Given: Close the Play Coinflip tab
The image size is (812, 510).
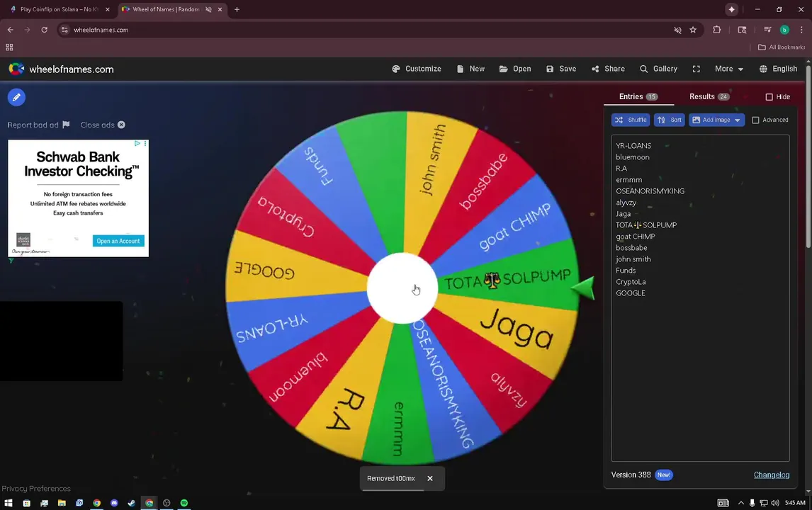Looking at the screenshot, I should 107,9.
